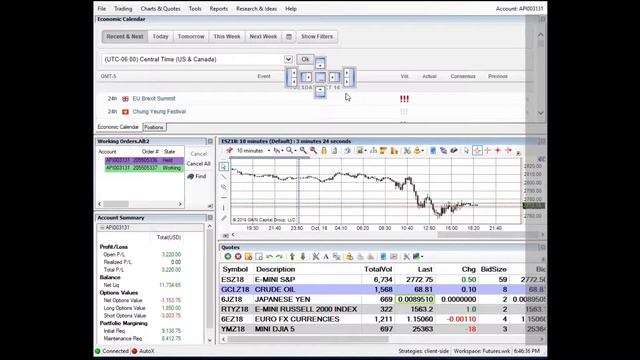This screenshot has width=640, height=360.
Task: Click the AutoX status indicator
Action: tap(143, 351)
